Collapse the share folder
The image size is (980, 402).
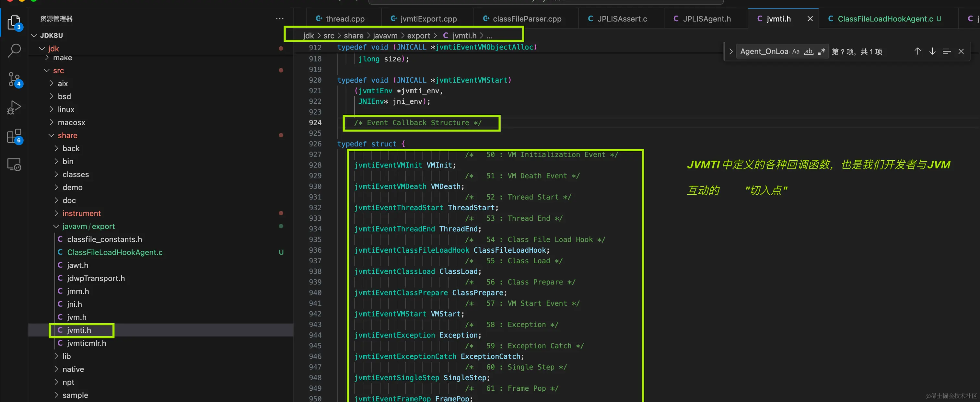[67, 135]
